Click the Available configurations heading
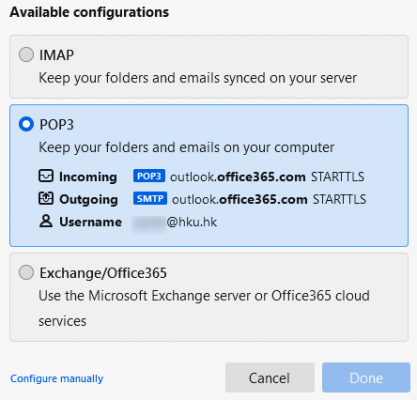This screenshot has width=417, height=400. (x=89, y=13)
